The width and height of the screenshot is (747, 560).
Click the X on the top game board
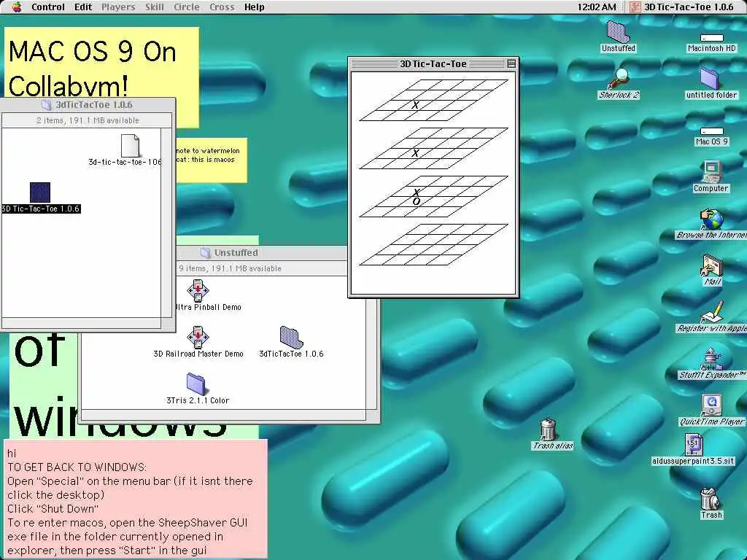pos(415,105)
